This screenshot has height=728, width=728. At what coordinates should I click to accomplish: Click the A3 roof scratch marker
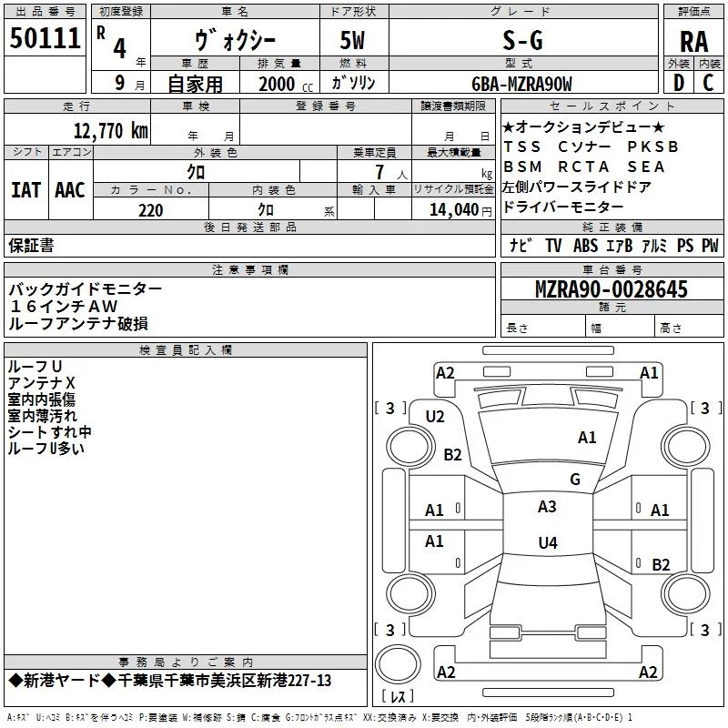click(547, 507)
